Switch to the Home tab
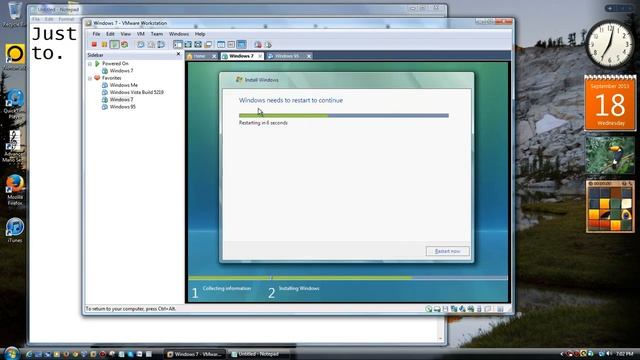 (200, 56)
